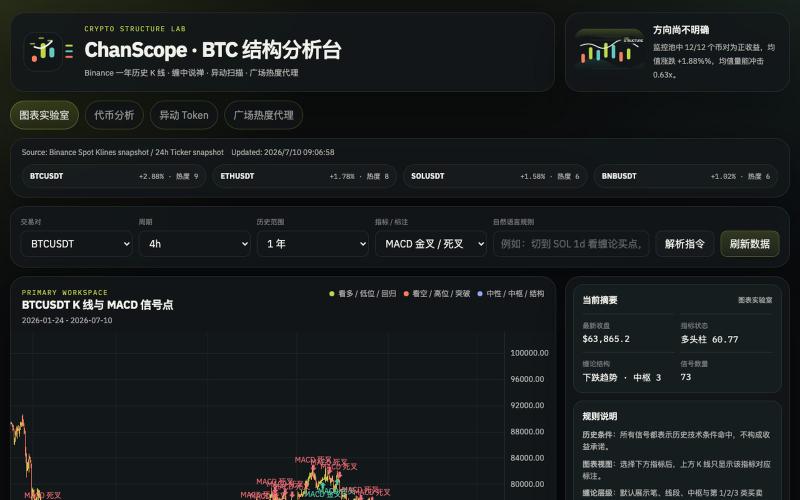Click the CRYPTO STRUCTURE LAB label
The height and width of the screenshot is (500, 800).
click(135, 29)
